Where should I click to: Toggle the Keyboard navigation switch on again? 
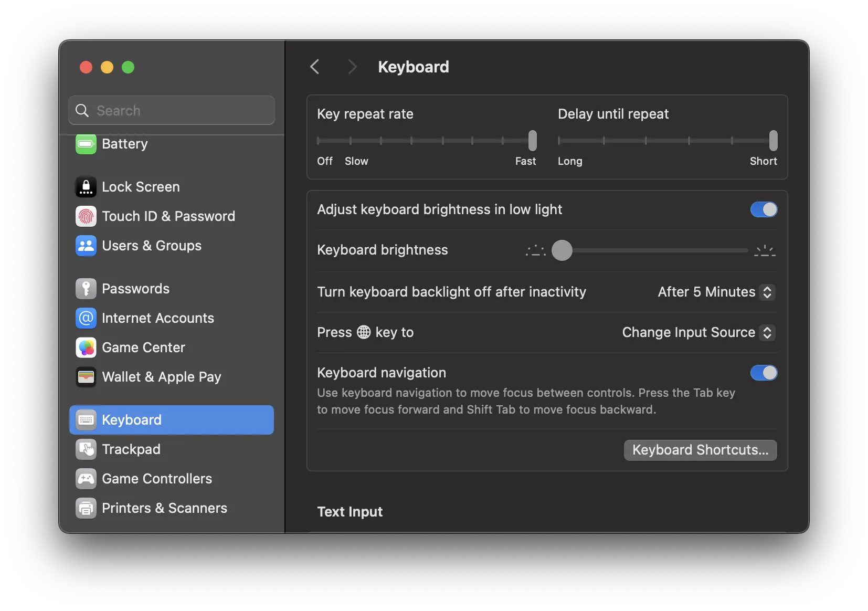pos(763,373)
